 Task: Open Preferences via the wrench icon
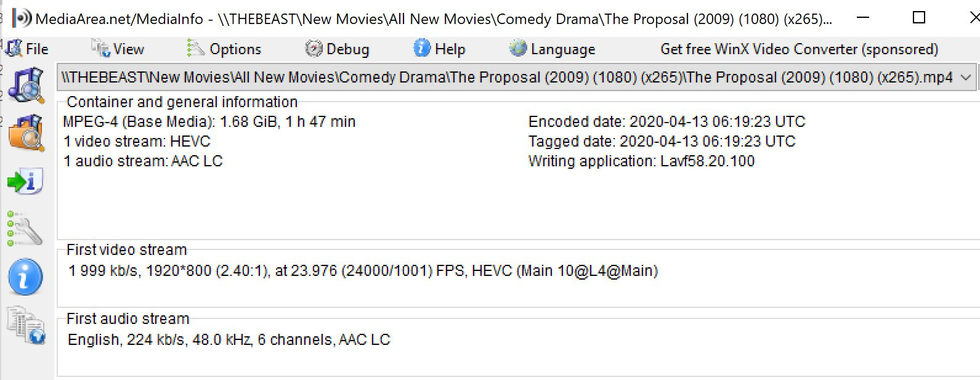pyautogui.click(x=25, y=228)
